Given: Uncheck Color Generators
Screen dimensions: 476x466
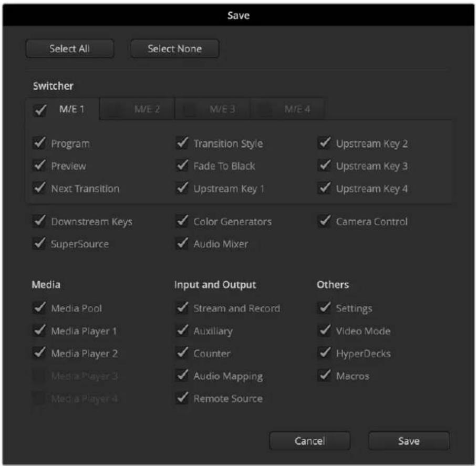Looking at the screenshot, I should [x=182, y=221].
